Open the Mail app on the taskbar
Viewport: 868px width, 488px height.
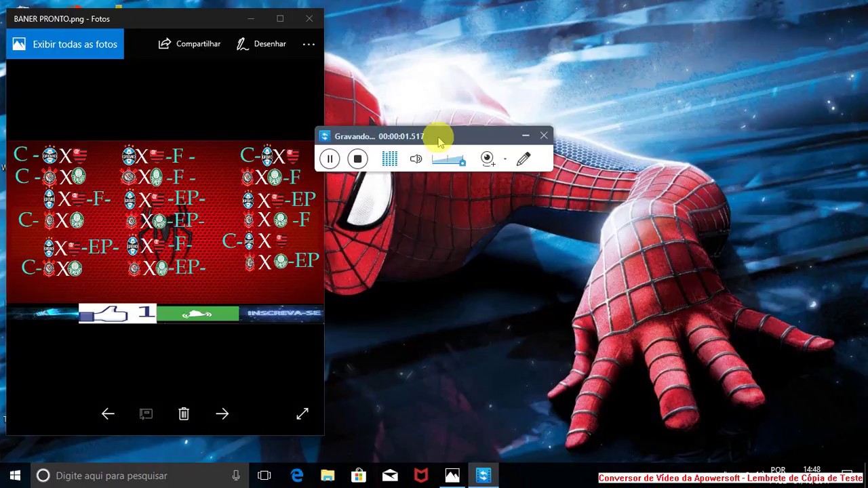[x=390, y=476]
